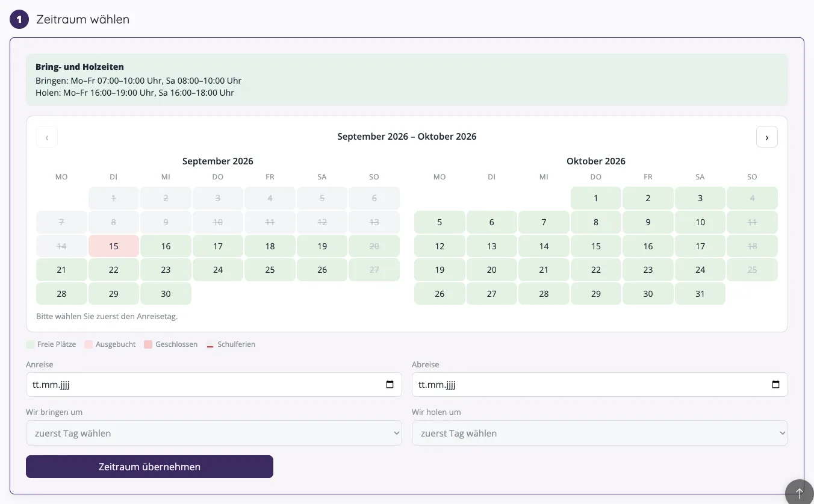814x504 pixels.
Task: Go back a month with the left chevron
Action: pos(47,137)
